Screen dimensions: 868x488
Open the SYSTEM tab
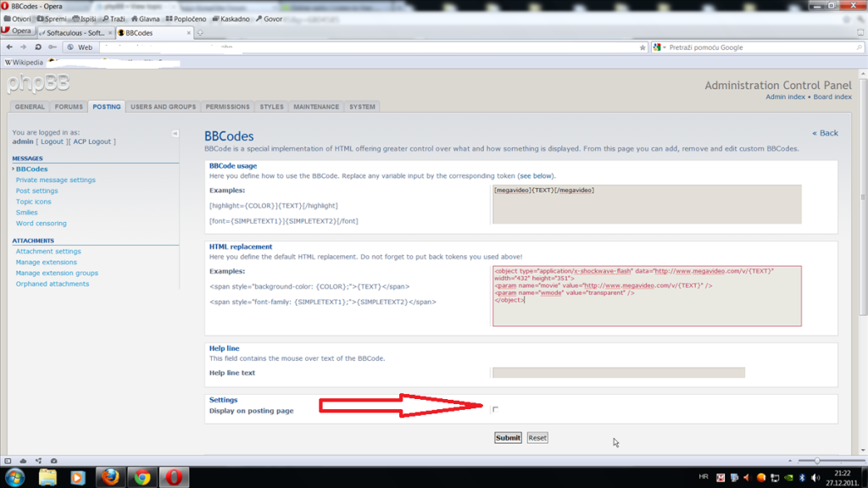point(362,107)
